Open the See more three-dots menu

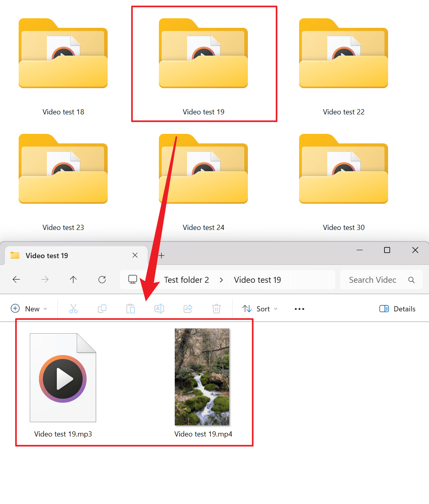pyautogui.click(x=300, y=309)
